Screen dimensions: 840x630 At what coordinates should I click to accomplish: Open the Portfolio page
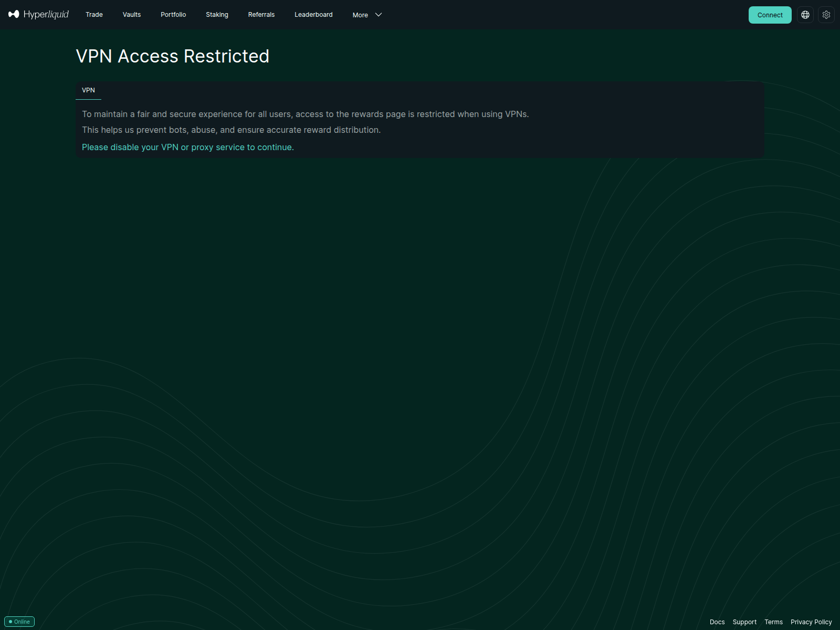coord(173,15)
